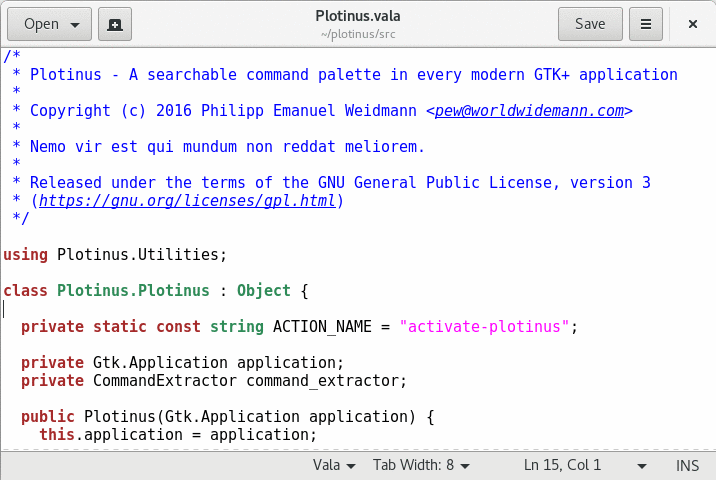716x480 pixels.
Task: Open the hamburger menu
Action: pyautogui.click(x=646, y=24)
